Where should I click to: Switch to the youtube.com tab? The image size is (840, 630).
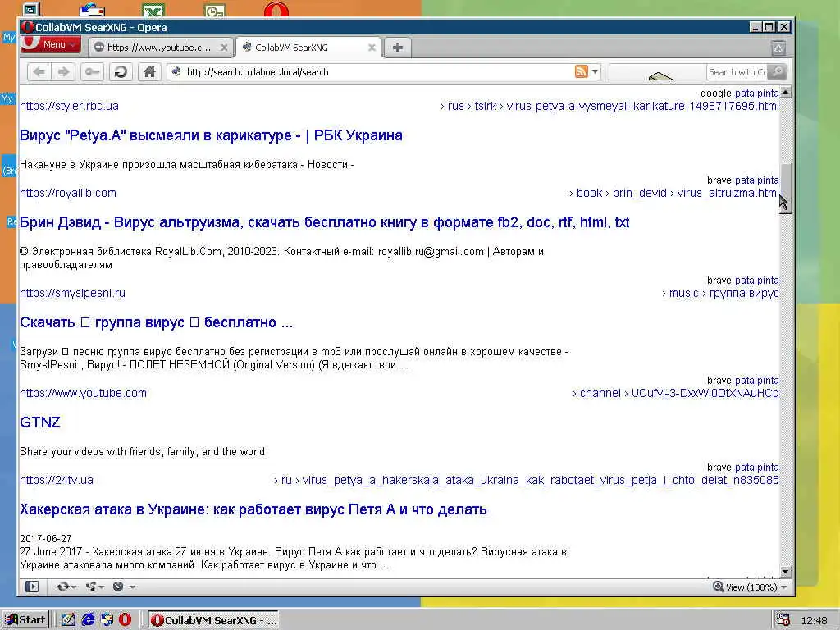160,48
